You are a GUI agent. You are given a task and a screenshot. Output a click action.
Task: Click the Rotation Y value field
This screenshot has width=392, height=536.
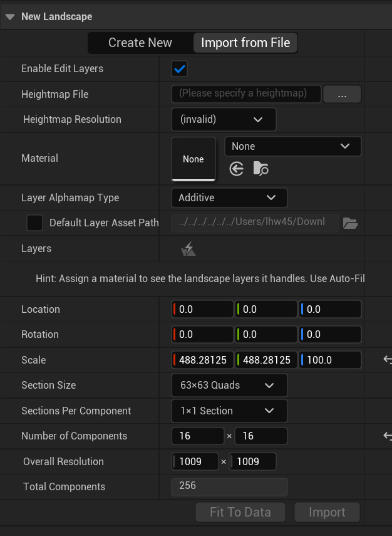tap(266, 334)
